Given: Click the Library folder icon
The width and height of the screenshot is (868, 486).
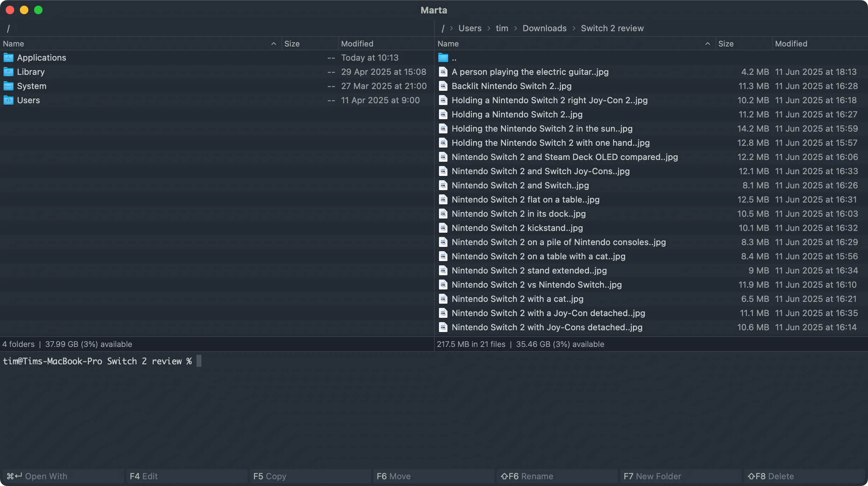Looking at the screenshot, I should point(9,72).
